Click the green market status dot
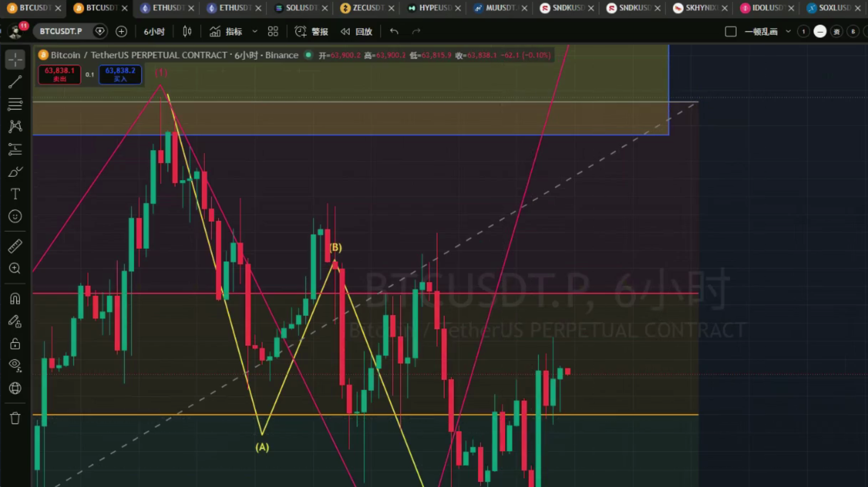Screen dimensions: 868x487 (x=308, y=55)
